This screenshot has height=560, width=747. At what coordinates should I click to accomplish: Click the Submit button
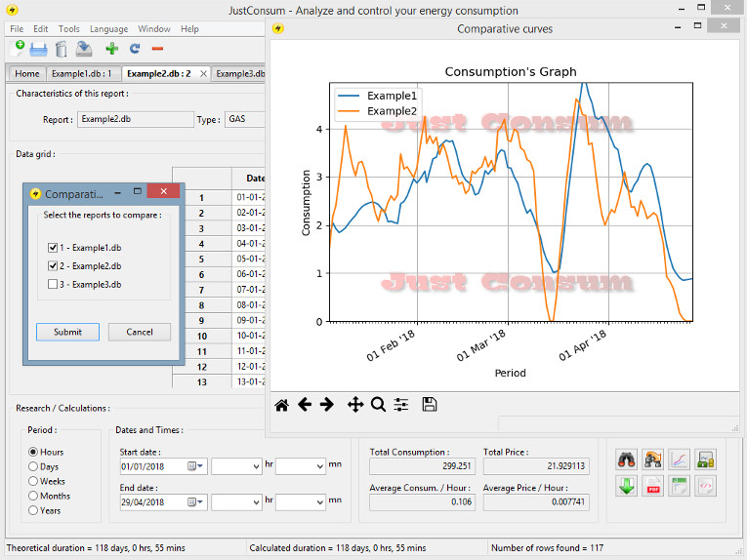tap(67, 332)
